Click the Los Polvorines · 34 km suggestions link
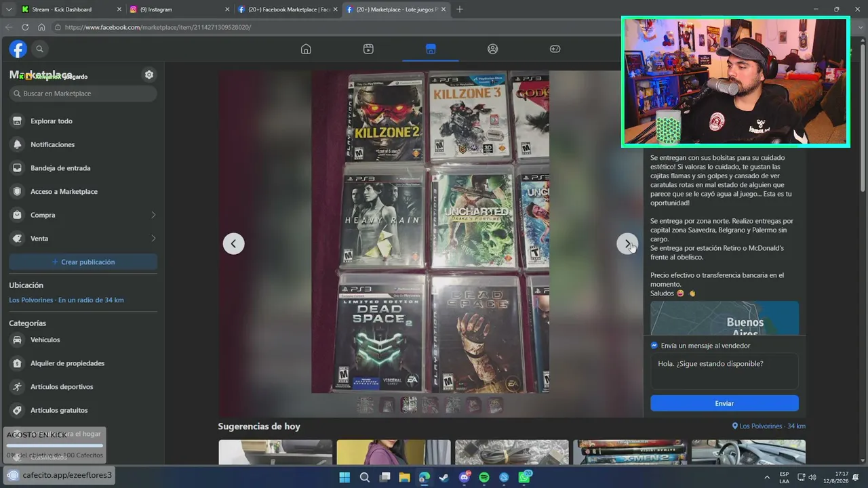The width and height of the screenshot is (868, 488). [769, 426]
